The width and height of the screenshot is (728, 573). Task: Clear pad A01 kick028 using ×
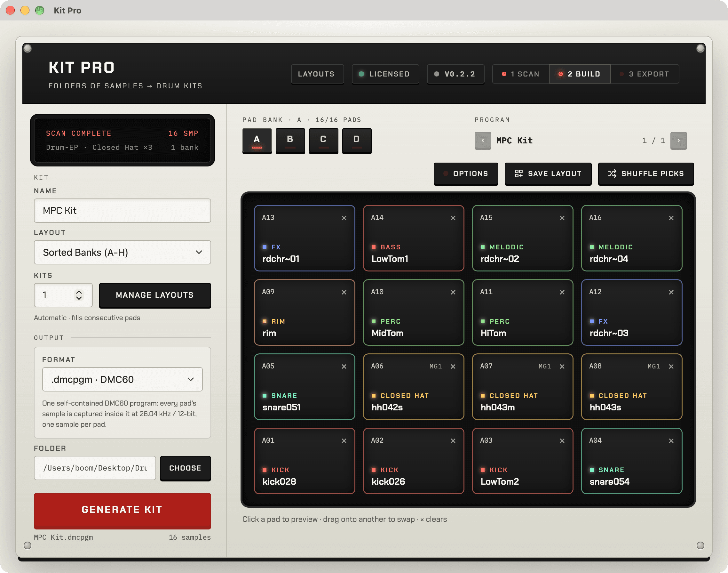344,441
